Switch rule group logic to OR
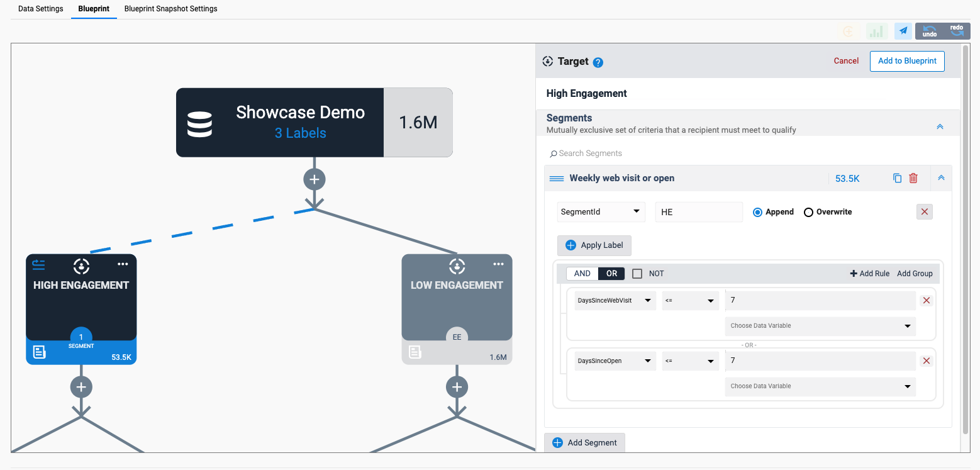980x470 pixels. (x=611, y=274)
